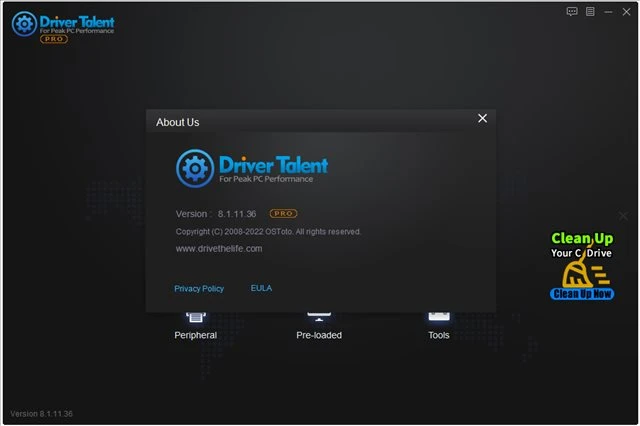Dismiss the Clean Up advertisement with its X
Viewport: 640px width, 426px height.
pyautogui.click(x=623, y=215)
